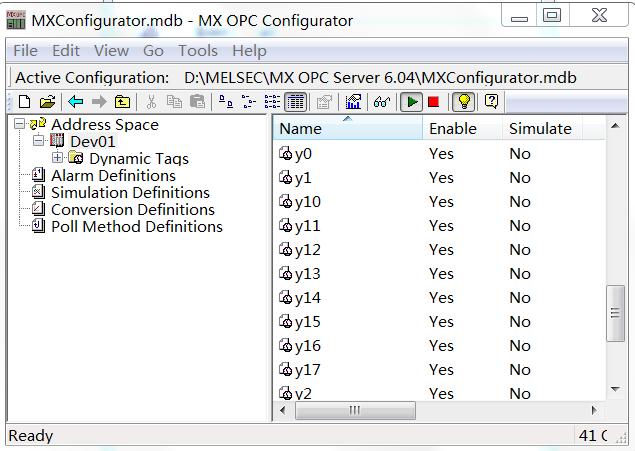Go up one level folder icon
The image size is (635, 451).
pos(122,102)
